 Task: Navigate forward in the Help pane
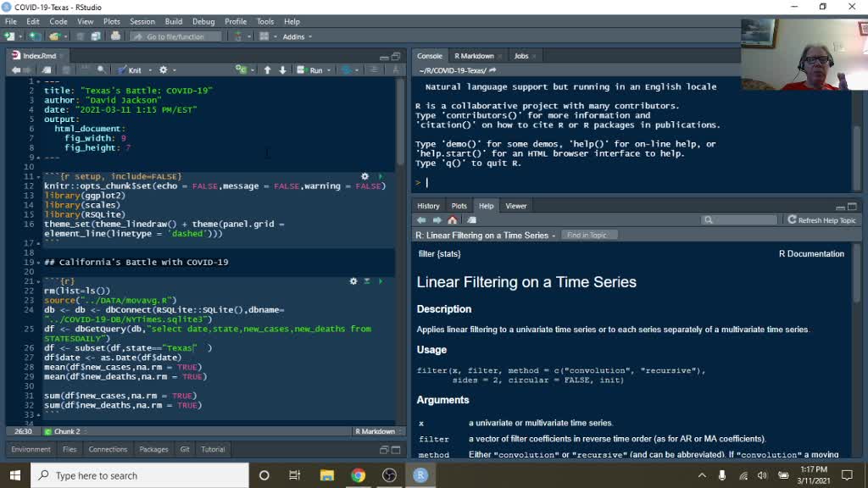pyautogui.click(x=437, y=220)
